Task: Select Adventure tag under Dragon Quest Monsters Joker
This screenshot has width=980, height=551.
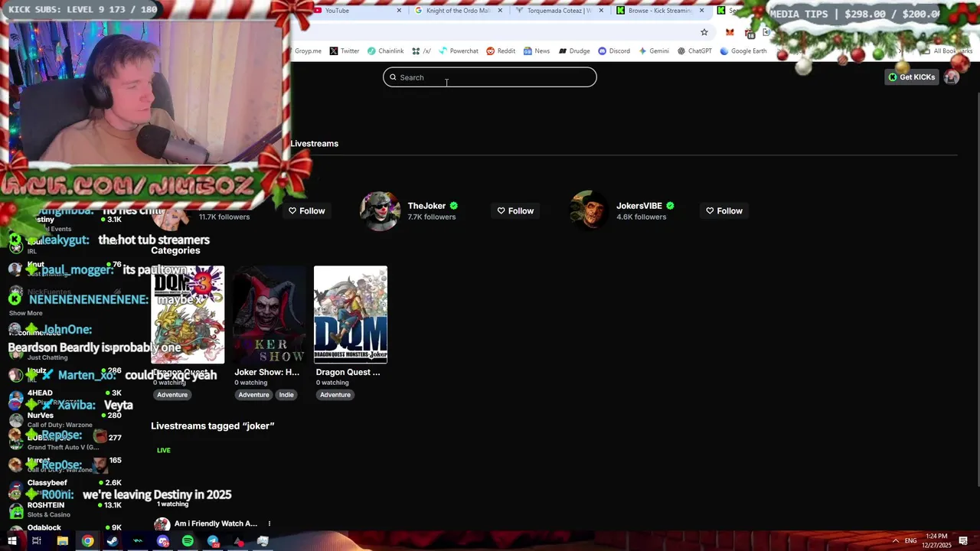Action: [335, 395]
